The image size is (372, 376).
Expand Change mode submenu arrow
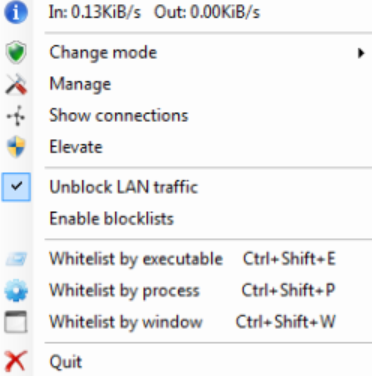pyautogui.click(x=361, y=53)
